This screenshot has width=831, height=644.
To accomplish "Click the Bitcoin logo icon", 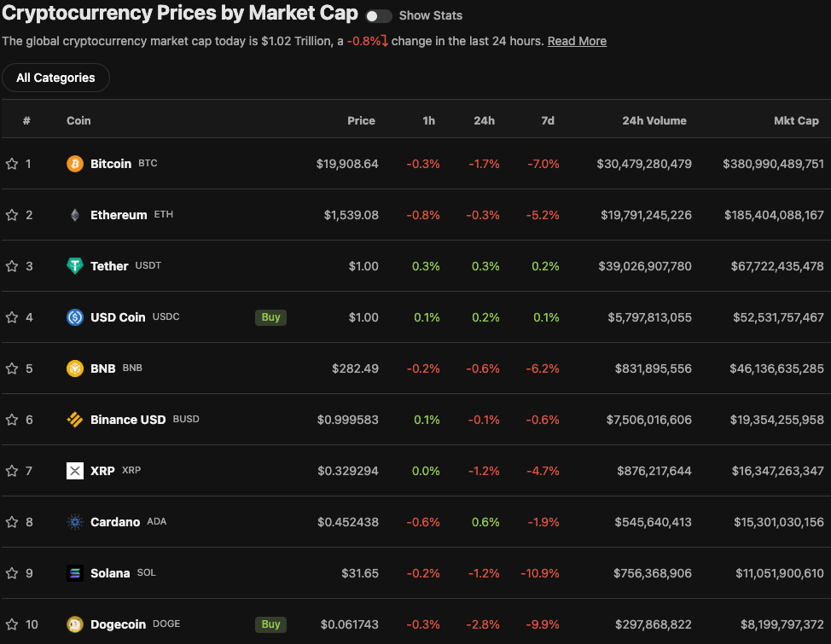I will click(x=75, y=164).
